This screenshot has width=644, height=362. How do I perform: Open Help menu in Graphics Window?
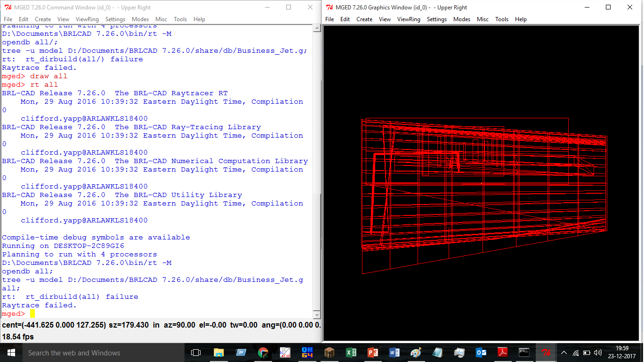521,19
